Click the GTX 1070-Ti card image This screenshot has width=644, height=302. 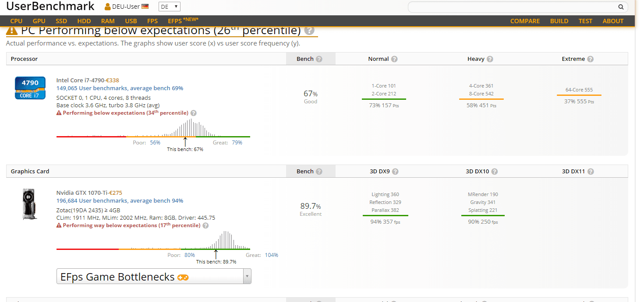pyautogui.click(x=29, y=204)
